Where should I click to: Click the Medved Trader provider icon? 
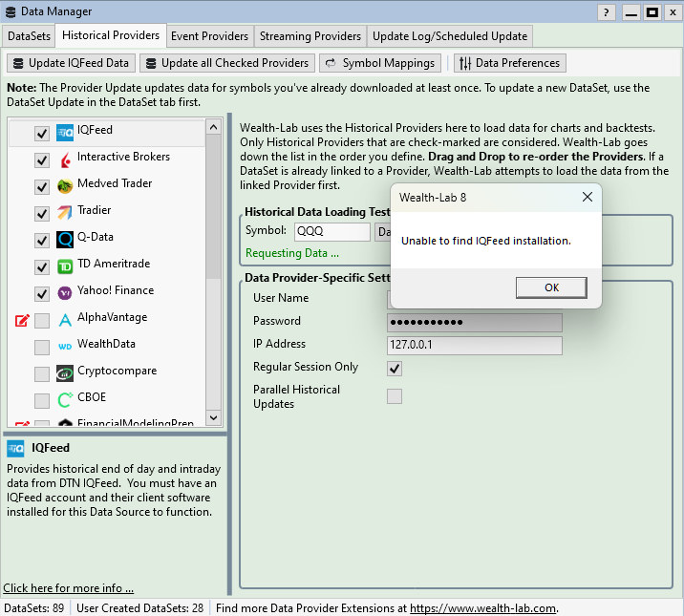coord(65,186)
